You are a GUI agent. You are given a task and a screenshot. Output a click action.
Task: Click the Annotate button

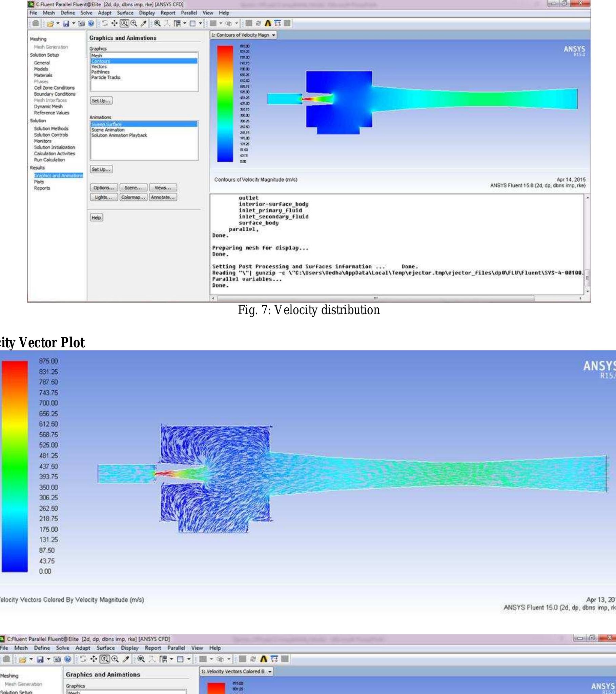[x=163, y=197]
